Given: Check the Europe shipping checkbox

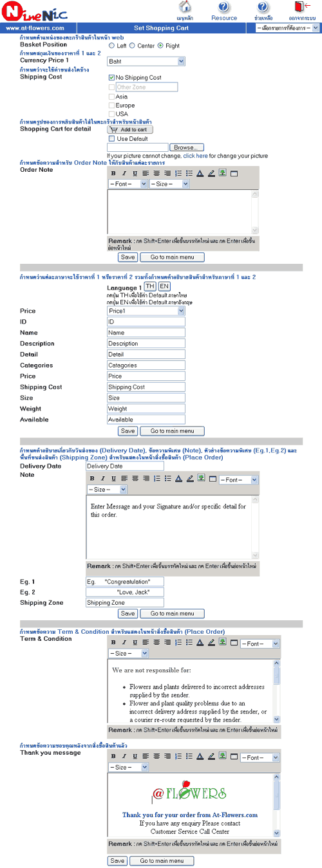Looking at the screenshot, I should [x=112, y=105].
